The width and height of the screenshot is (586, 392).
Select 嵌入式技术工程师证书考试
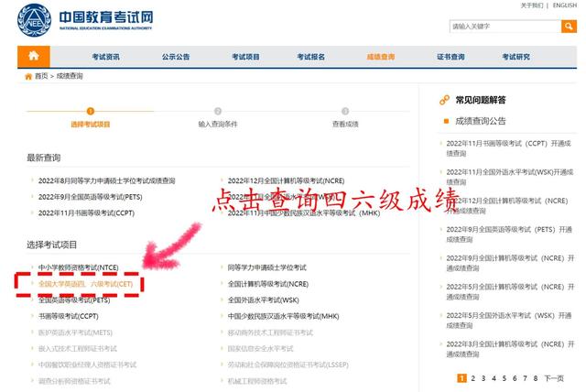click(77, 349)
